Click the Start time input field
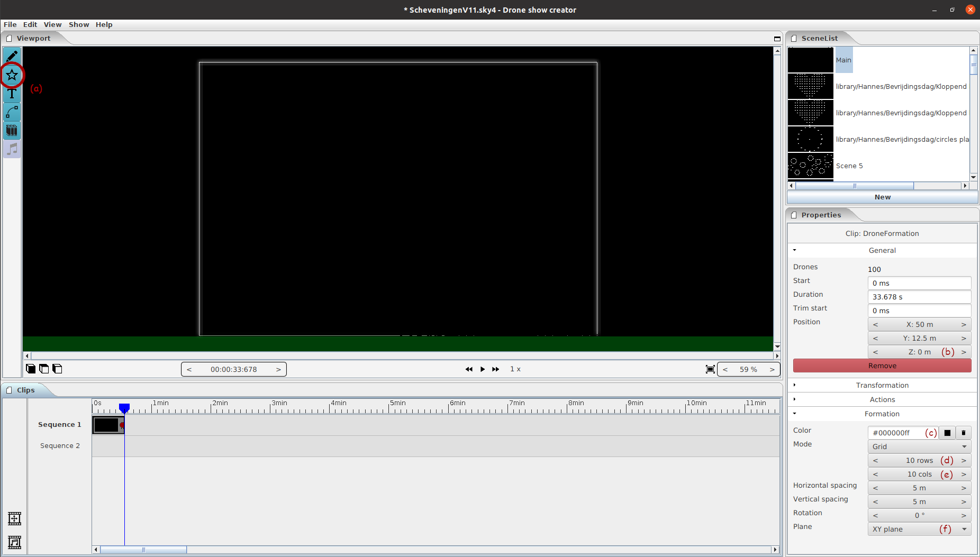 (919, 283)
